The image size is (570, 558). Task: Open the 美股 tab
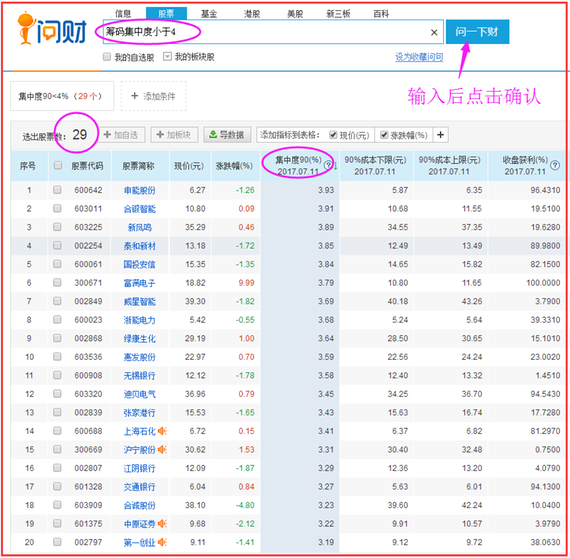[x=295, y=14]
